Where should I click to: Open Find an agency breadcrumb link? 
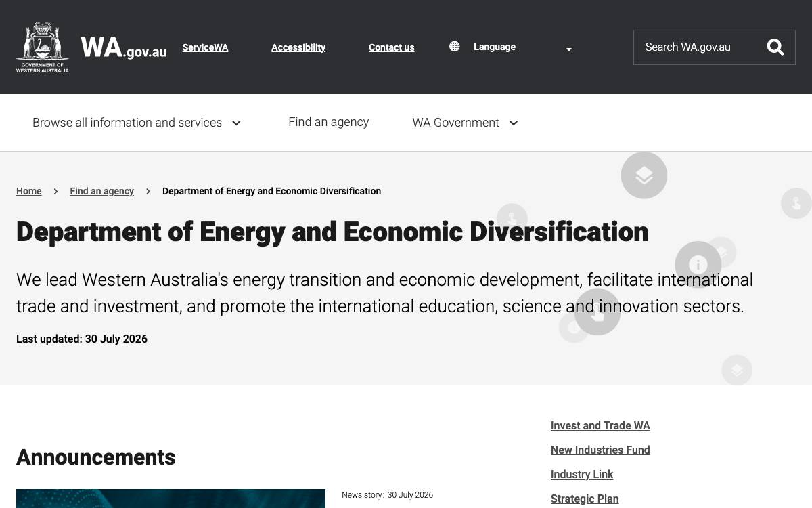tap(101, 191)
